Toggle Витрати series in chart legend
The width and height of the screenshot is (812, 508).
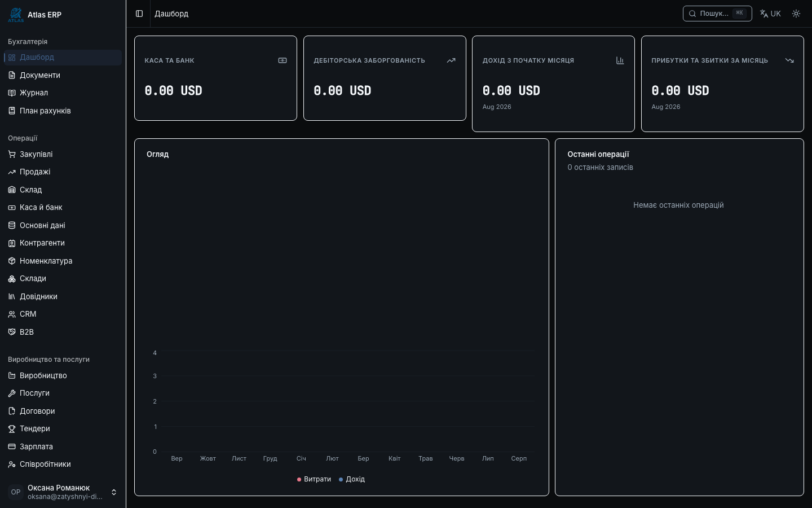point(314,479)
